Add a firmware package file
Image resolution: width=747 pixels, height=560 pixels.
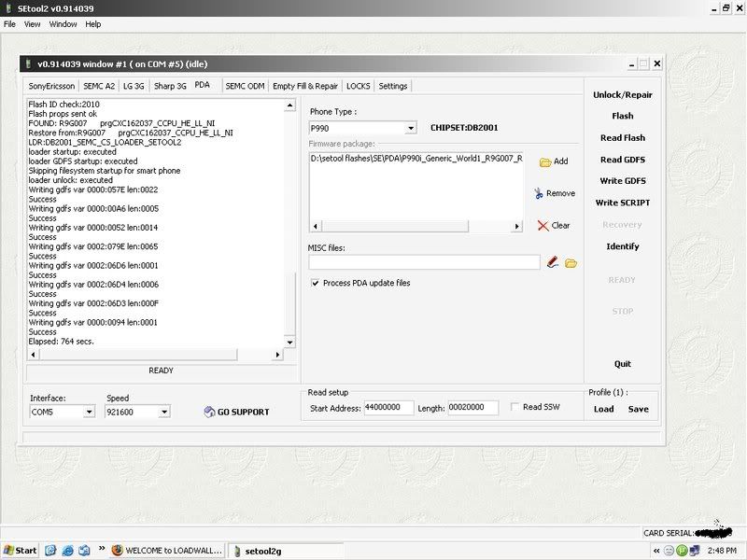pos(554,161)
